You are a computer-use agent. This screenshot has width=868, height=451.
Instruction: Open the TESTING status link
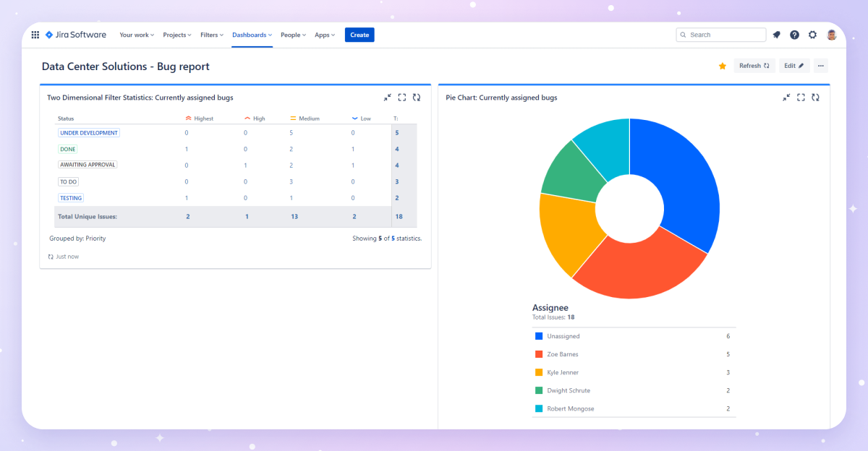[x=71, y=198]
